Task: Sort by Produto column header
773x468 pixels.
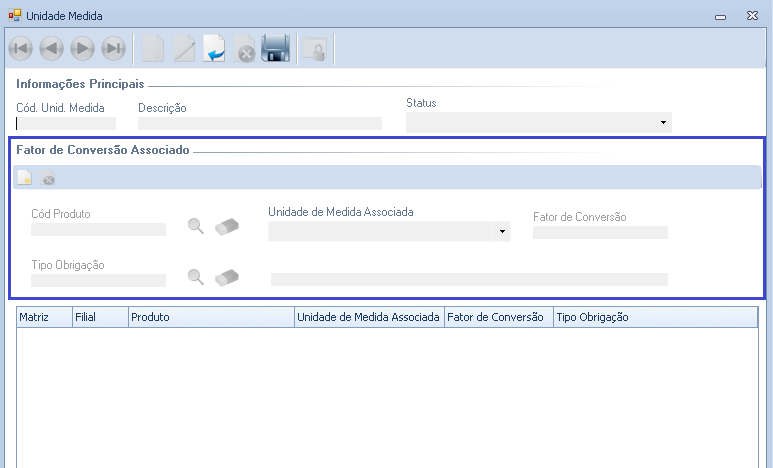Action: click(x=211, y=317)
